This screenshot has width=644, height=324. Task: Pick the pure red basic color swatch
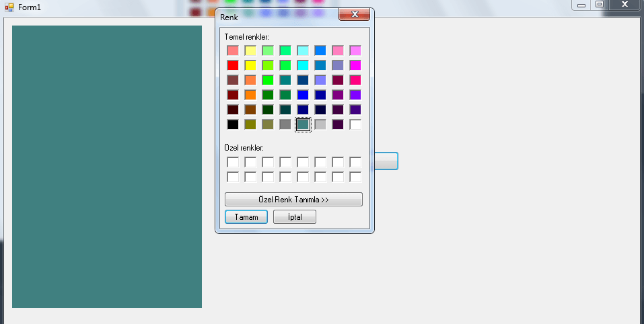233,65
